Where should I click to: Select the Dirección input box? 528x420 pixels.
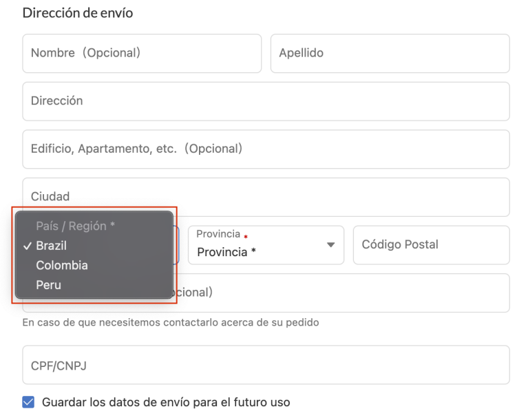coord(266,101)
